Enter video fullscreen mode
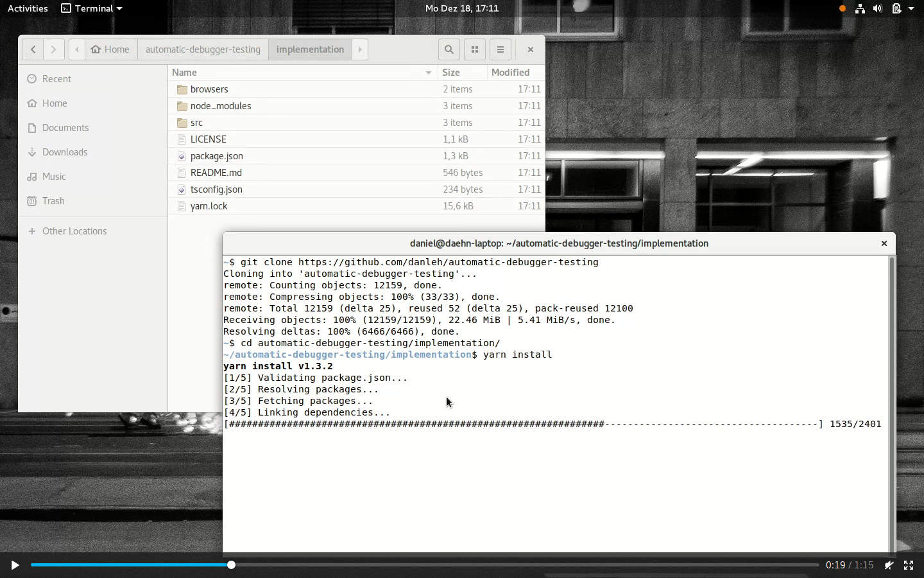 point(909,565)
